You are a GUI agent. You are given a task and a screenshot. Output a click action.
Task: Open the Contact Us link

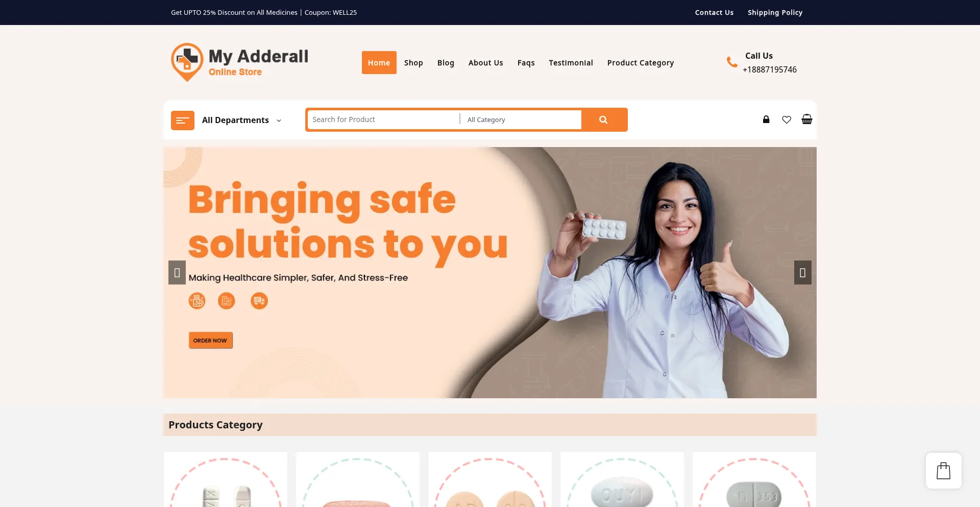pyautogui.click(x=714, y=12)
